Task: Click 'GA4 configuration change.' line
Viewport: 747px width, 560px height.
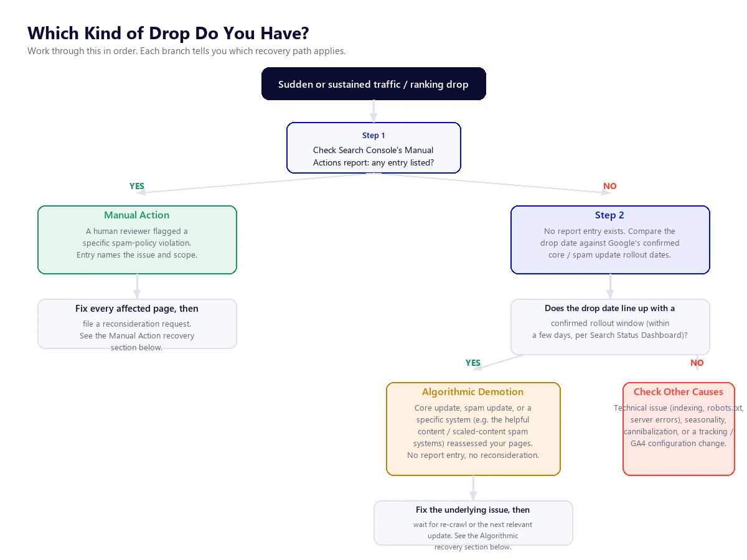Action: tap(679, 444)
